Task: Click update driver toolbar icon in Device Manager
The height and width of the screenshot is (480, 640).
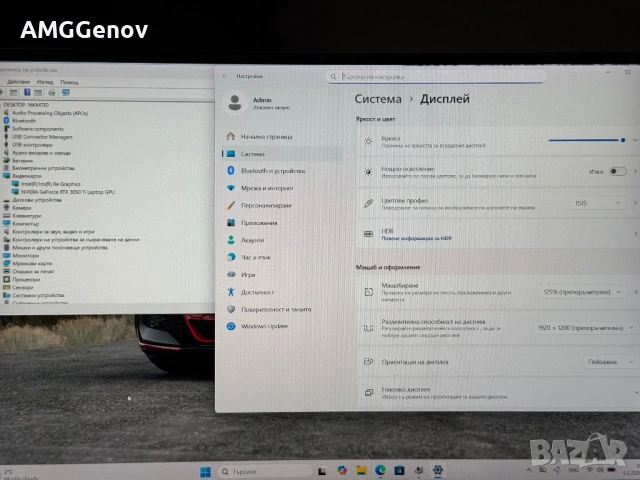Action: [52, 93]
